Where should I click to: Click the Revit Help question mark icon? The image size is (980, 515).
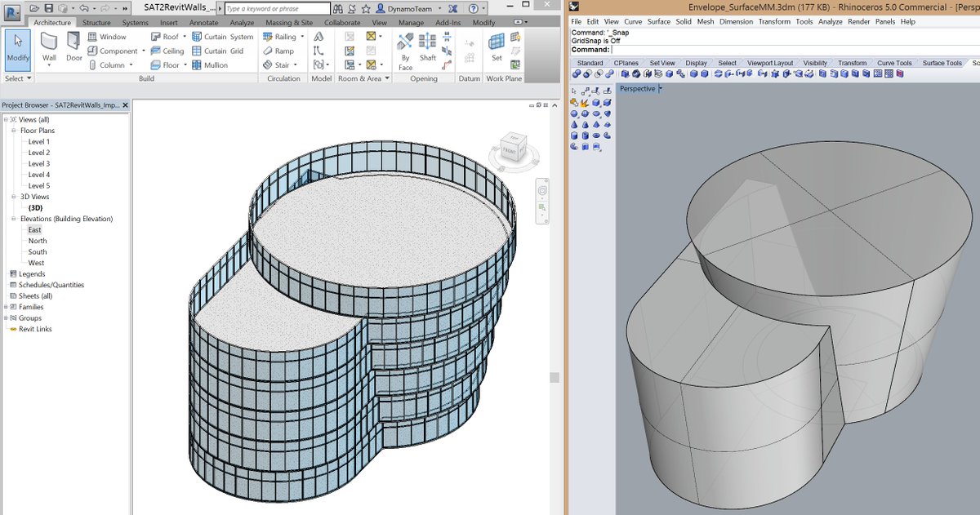coord(473,8)
